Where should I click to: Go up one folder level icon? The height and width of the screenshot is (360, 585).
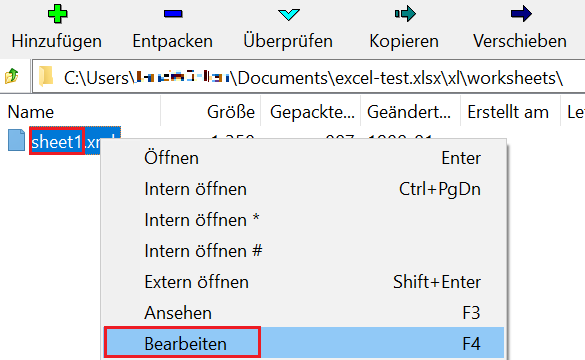[x=12, y=76]
